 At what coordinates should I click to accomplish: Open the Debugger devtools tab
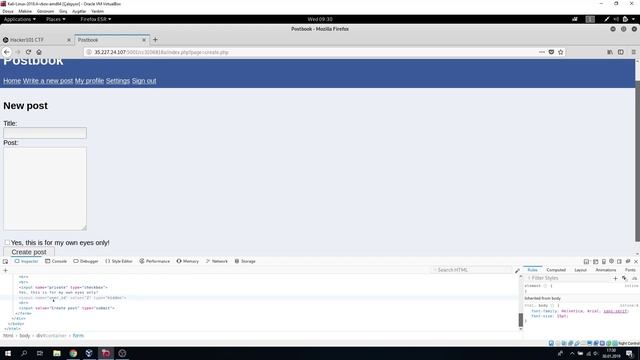[86, 261]
